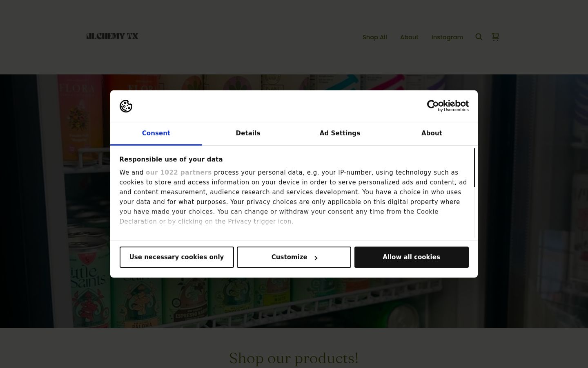588x368 pixels.
Task: Click the Alchemy TX logo in the header
Action: point(112,36)
